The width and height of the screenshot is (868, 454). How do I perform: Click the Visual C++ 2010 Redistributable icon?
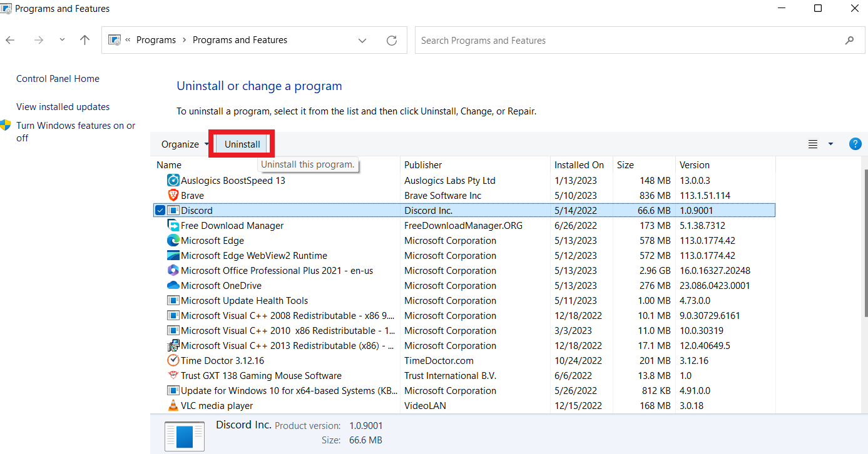pyautogui.click(x=173, y=330)
